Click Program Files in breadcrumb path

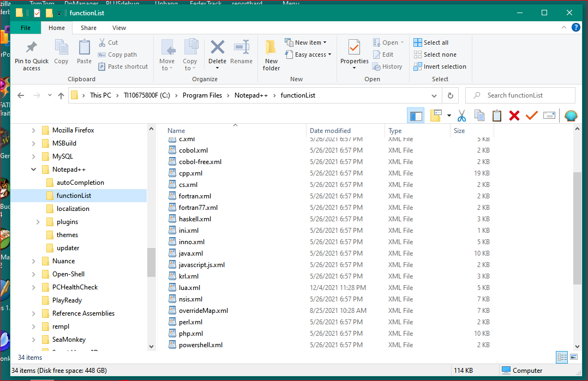pyautogui.click(x=202, y=95)
